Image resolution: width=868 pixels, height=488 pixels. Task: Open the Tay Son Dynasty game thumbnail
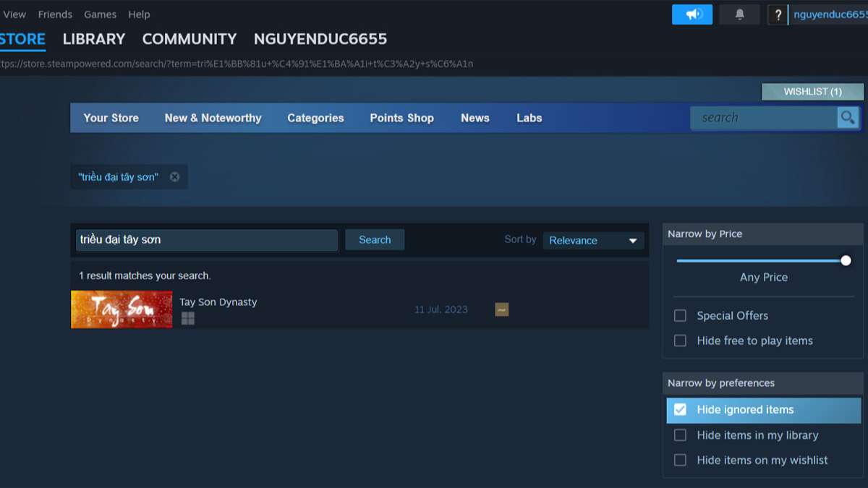click(122, 309)
